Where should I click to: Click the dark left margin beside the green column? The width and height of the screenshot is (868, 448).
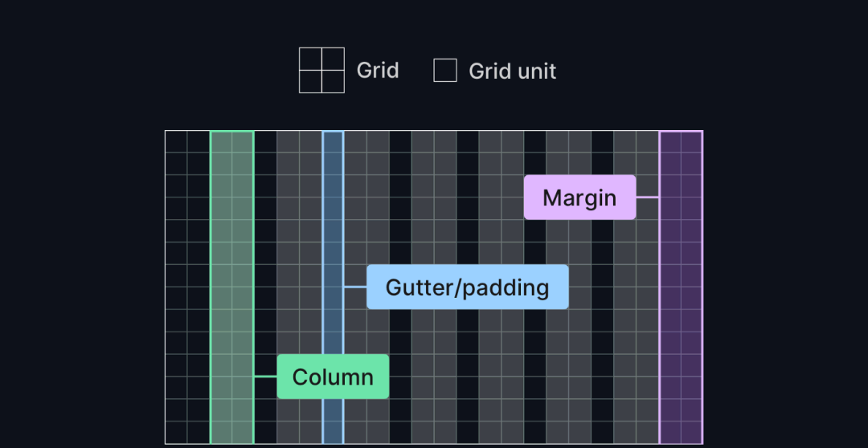[187, 287]
